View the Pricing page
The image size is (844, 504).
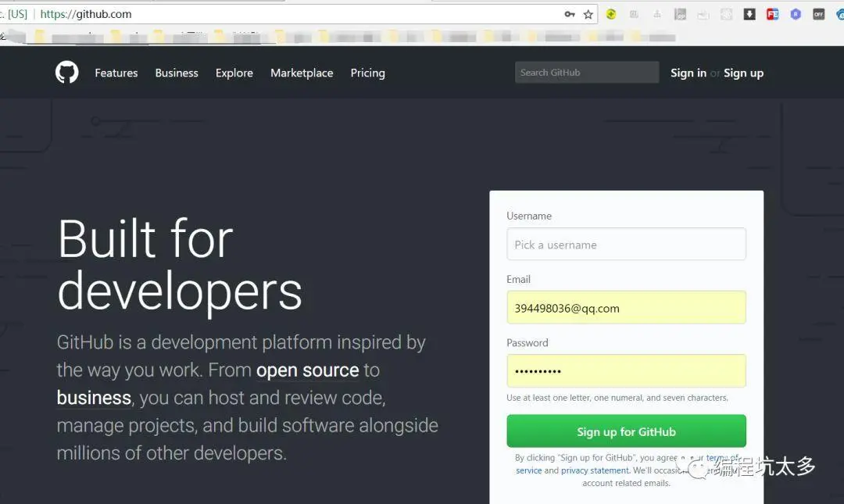367,73
